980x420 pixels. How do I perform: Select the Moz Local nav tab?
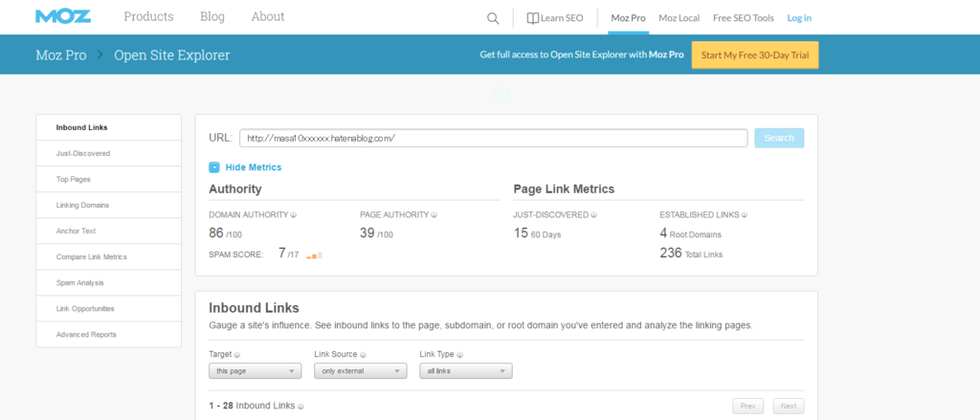tap(679, 18)
